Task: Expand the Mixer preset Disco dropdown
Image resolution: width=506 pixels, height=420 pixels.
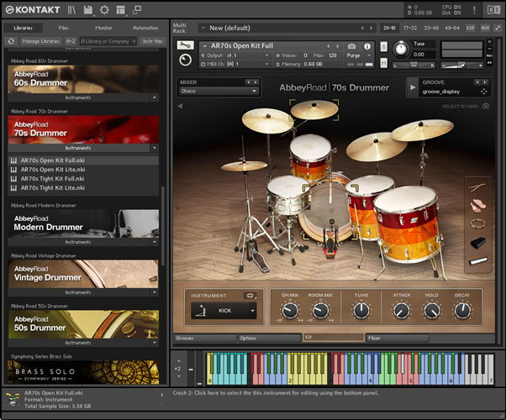Action: coord(217,91)
